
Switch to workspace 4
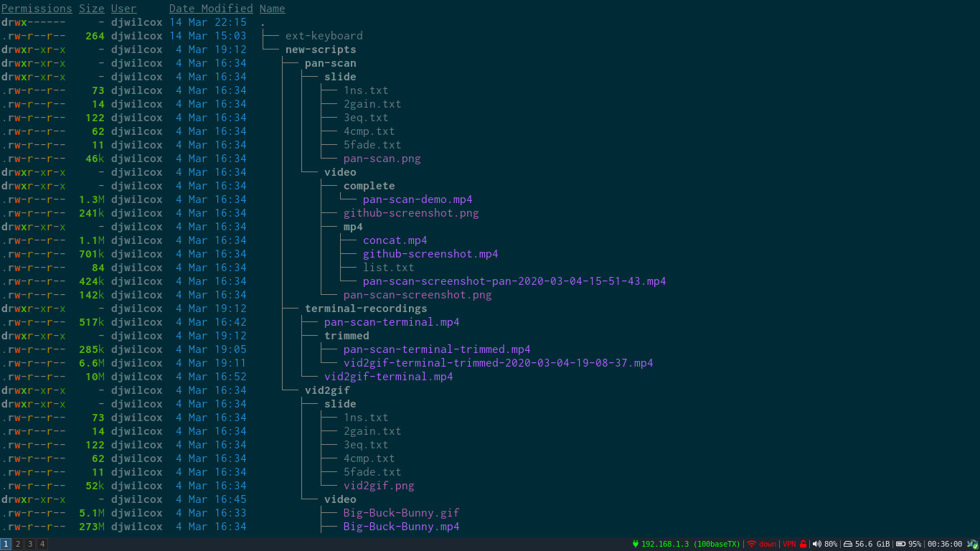point(42,545)
